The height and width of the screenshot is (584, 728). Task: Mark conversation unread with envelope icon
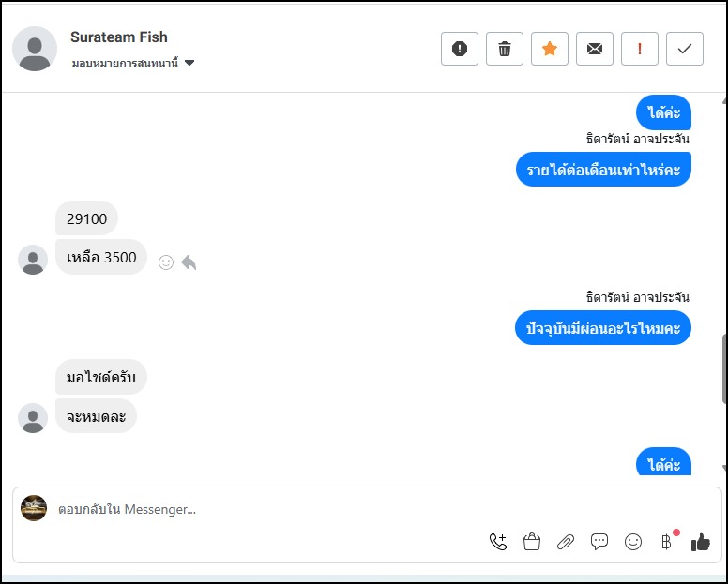point(595,49)
